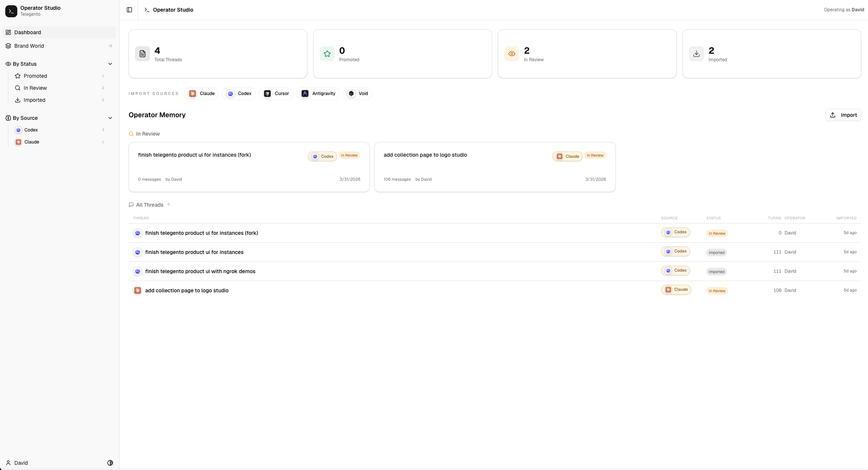Open the add collection page to logo studio thread
This screenshot has width=868, height=470.
tap(425, 155)
